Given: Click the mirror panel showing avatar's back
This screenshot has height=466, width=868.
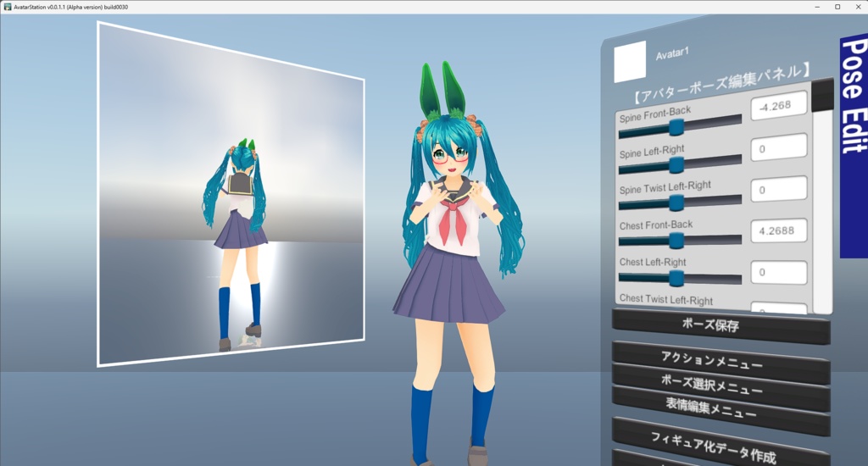Looking at the screenshot, I should pos(231,194).
